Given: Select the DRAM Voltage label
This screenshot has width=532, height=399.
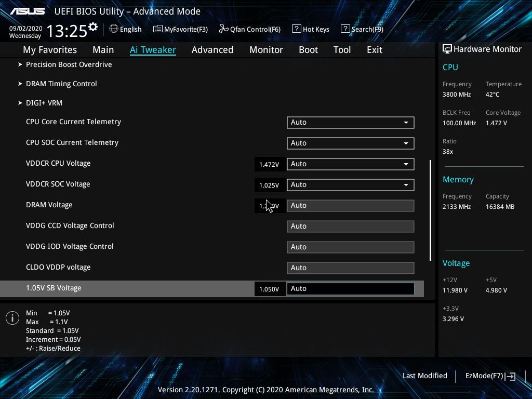Looking at the screenshot, I should pyautogui.click(x=49, y=205).
